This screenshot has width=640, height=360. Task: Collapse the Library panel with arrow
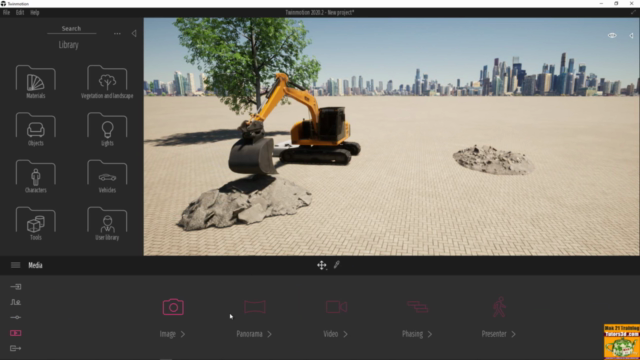pos(134,33)
